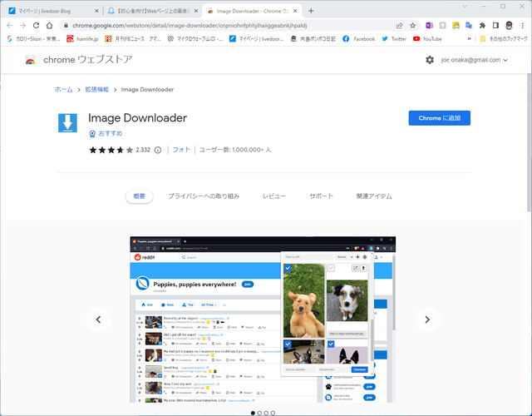Open the 向島ポンポコ日記 bookmark
The width and height of the screenshot is (532, 416).
coord(313,39)
